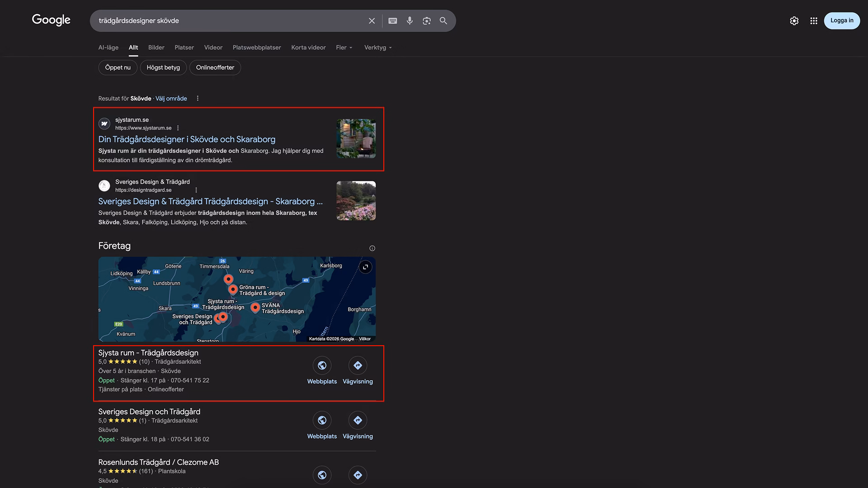Clear the search query with the X icon

click(372, 21)
